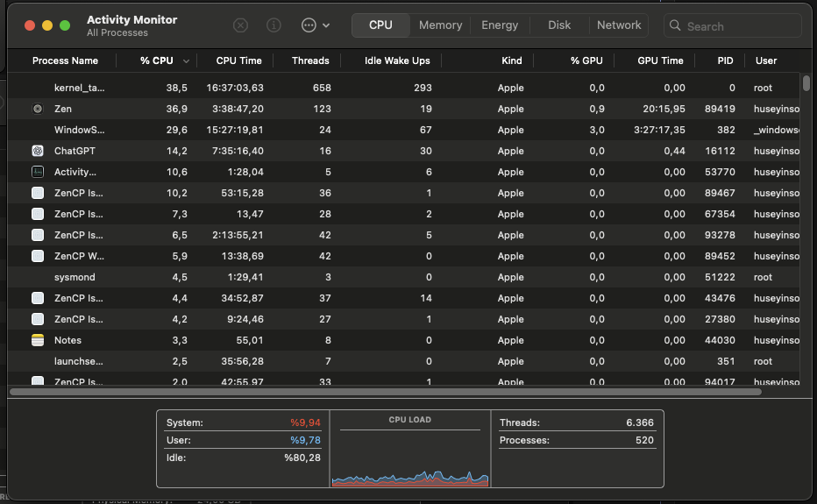Select the ChatGPT app icon in the list
Viewport: 817px width, 504px height.
(x=38, y=151)
